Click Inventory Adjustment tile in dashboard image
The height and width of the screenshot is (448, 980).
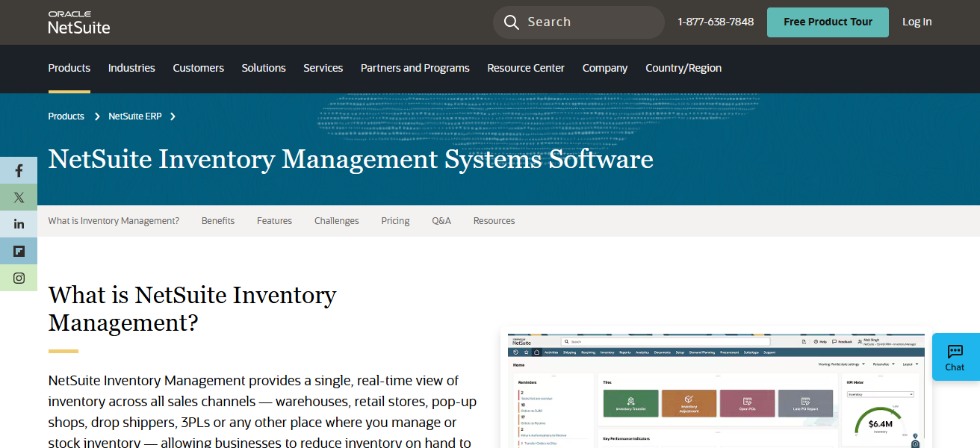[689, 403]
